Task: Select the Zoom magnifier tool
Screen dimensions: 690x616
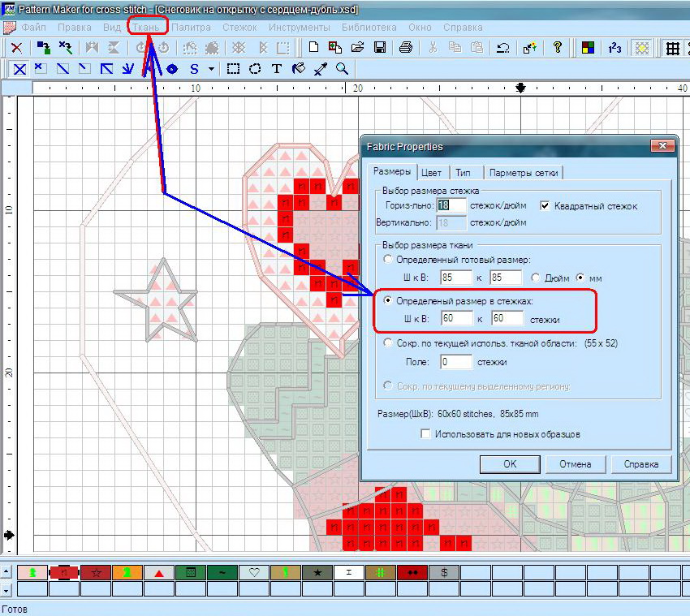Action: [x=342, y=69]
